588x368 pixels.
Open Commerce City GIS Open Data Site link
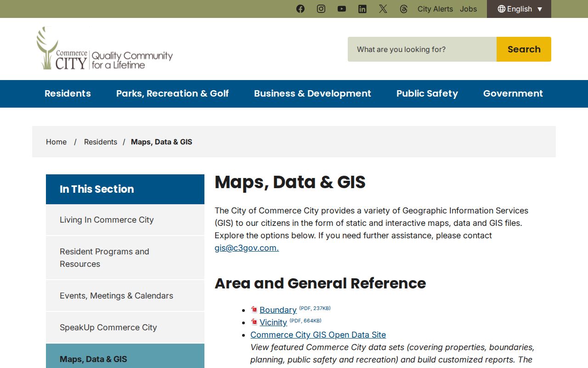click(318, 335)
